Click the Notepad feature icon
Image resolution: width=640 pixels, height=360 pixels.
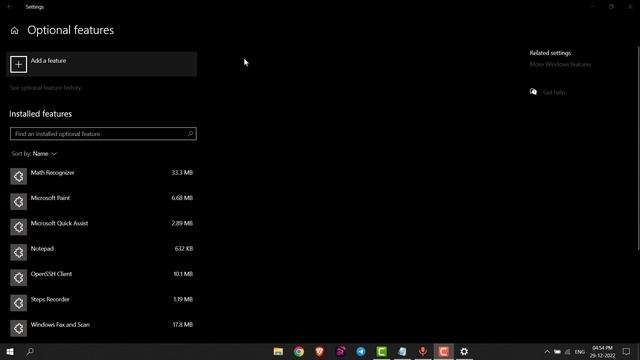18,252
